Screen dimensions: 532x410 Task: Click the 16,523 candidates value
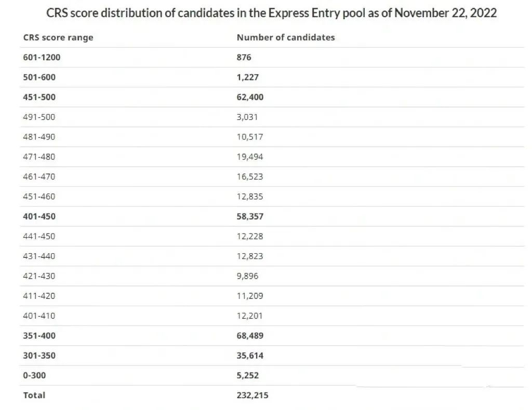click(250, 176)
